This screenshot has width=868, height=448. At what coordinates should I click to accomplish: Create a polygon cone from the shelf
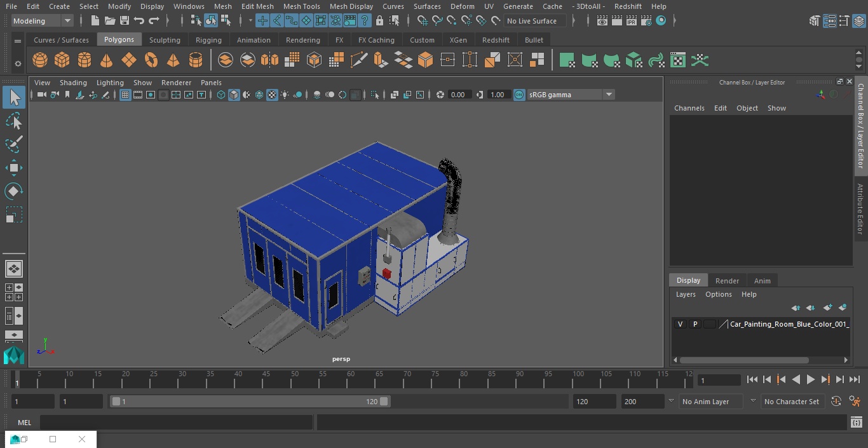107,60
